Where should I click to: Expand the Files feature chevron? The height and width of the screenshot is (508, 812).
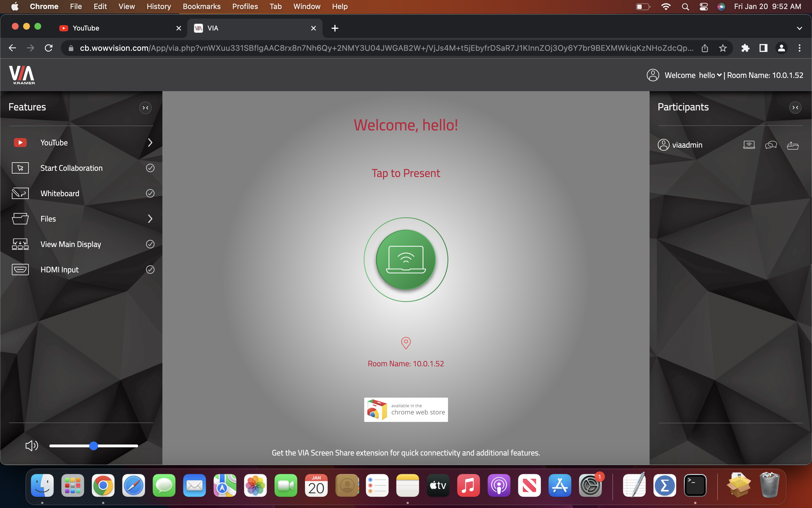(150, 219)
